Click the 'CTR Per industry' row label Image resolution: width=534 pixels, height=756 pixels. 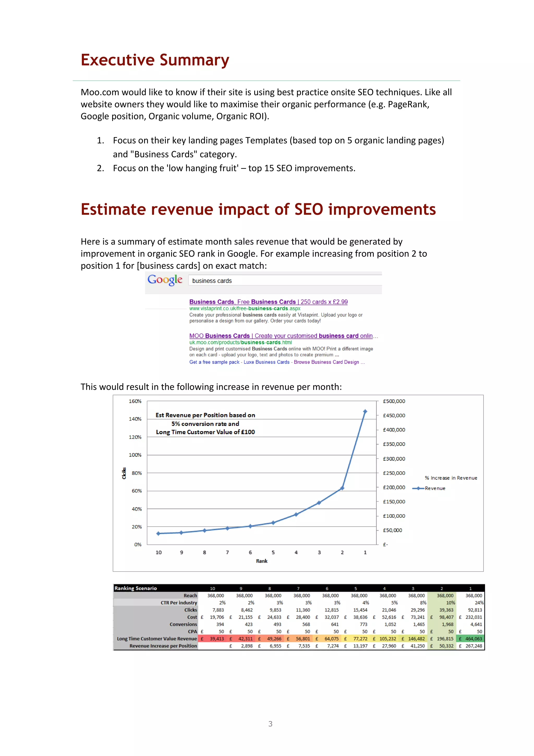click(179, 603)
